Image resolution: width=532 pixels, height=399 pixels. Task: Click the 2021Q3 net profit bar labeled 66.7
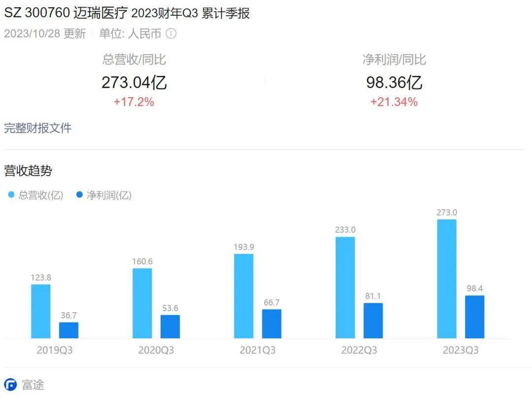[x=271, y=324]
